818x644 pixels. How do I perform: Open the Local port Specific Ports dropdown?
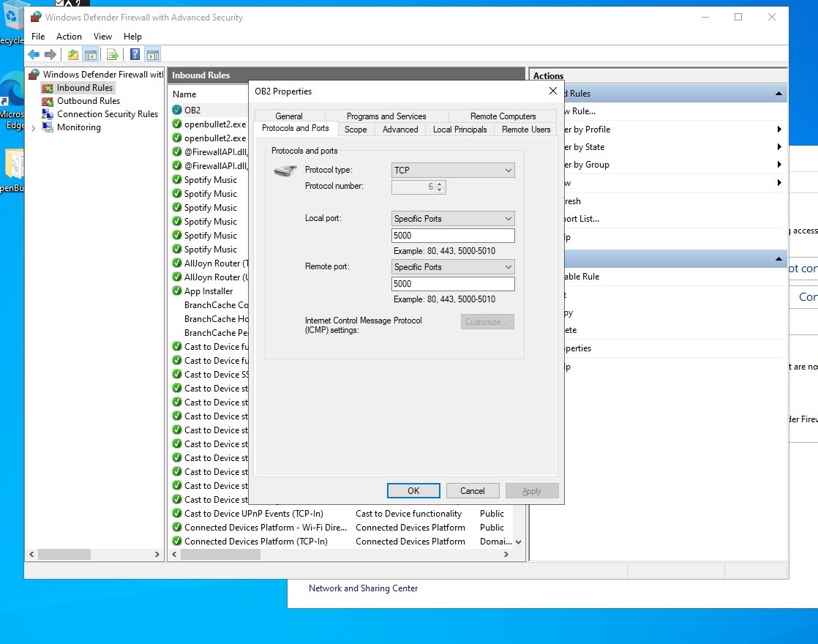click(x=453, y=219)
